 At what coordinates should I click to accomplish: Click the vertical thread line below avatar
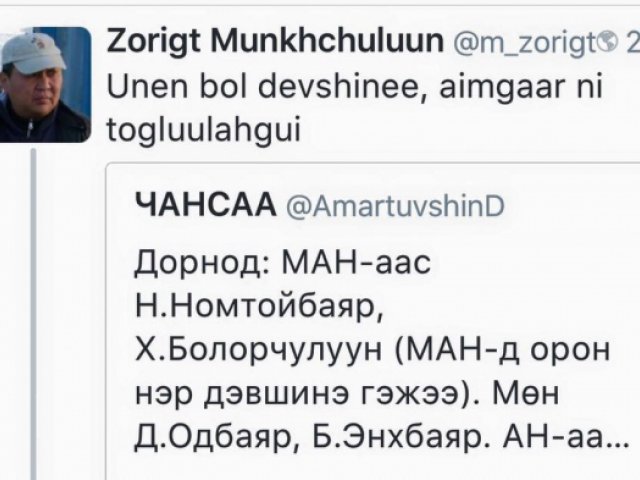(x=33, y=314)
